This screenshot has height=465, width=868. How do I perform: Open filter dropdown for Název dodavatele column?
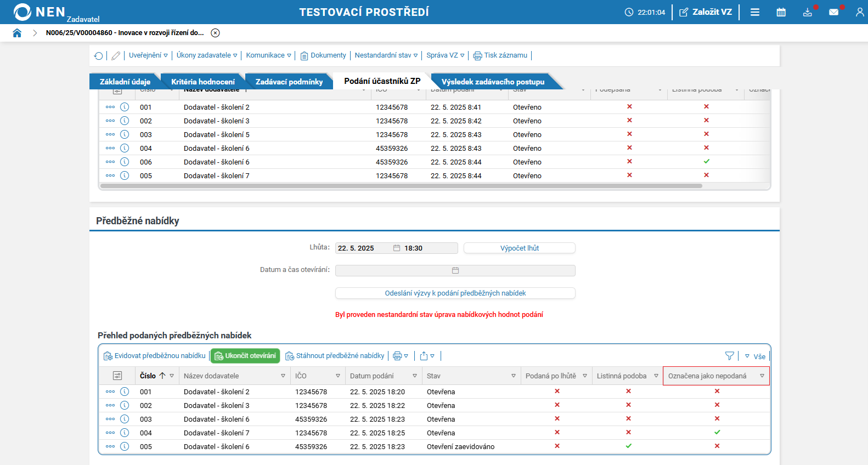(283, 376)
